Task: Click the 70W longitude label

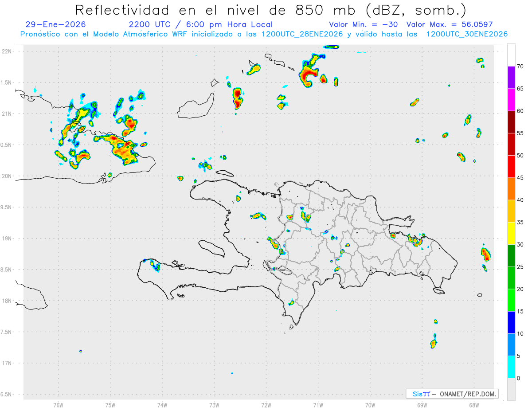Action: click(370, 405)
